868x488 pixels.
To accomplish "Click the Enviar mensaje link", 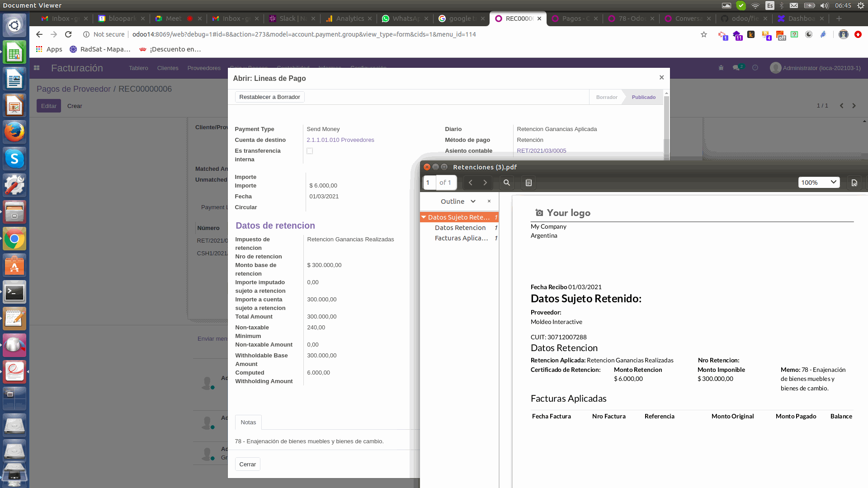I will point(212,338).
